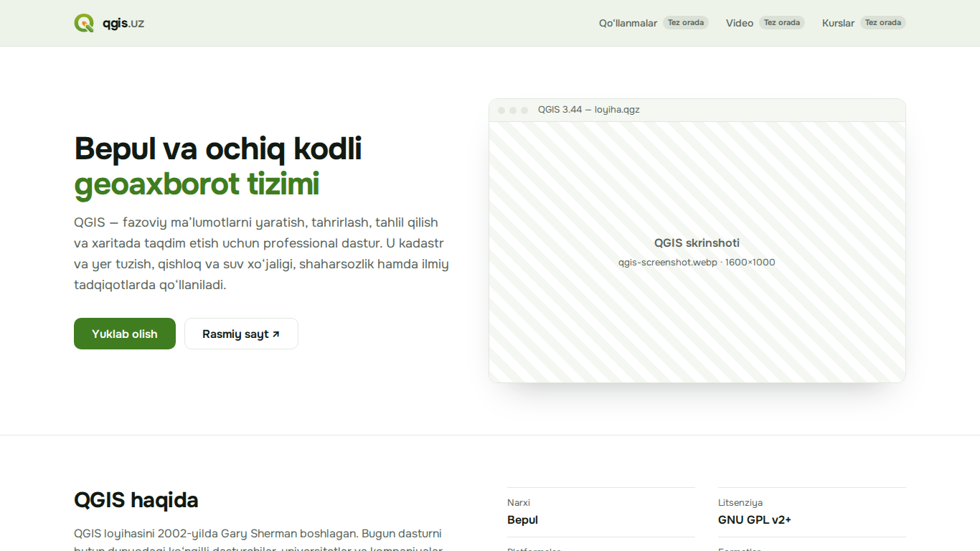Select the 'qgis-screenshot.webp · 1600×1000' caption

point(697,263)
